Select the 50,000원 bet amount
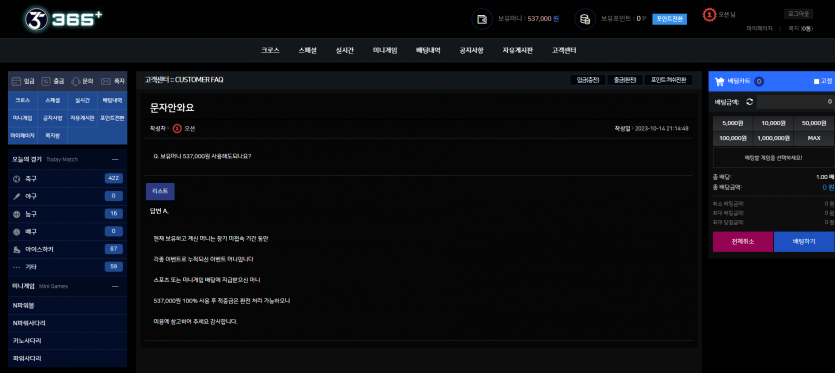This screenshot has height=373, width=835. coord(814,123)
